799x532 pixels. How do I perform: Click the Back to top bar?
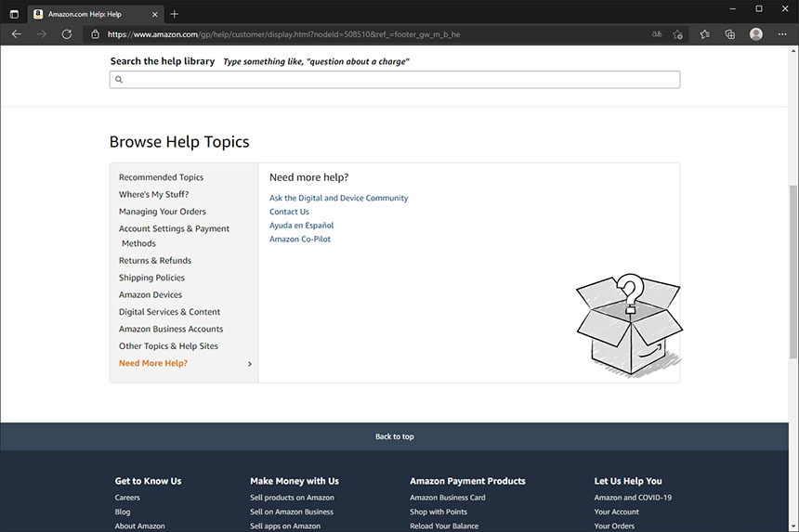(x=395, y=436)
